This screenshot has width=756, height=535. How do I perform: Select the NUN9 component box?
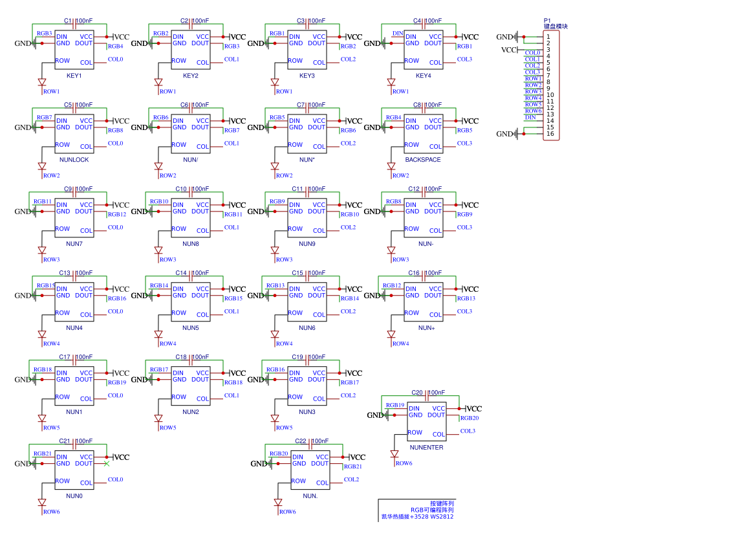pyautogui.click(x=307, y=217)
